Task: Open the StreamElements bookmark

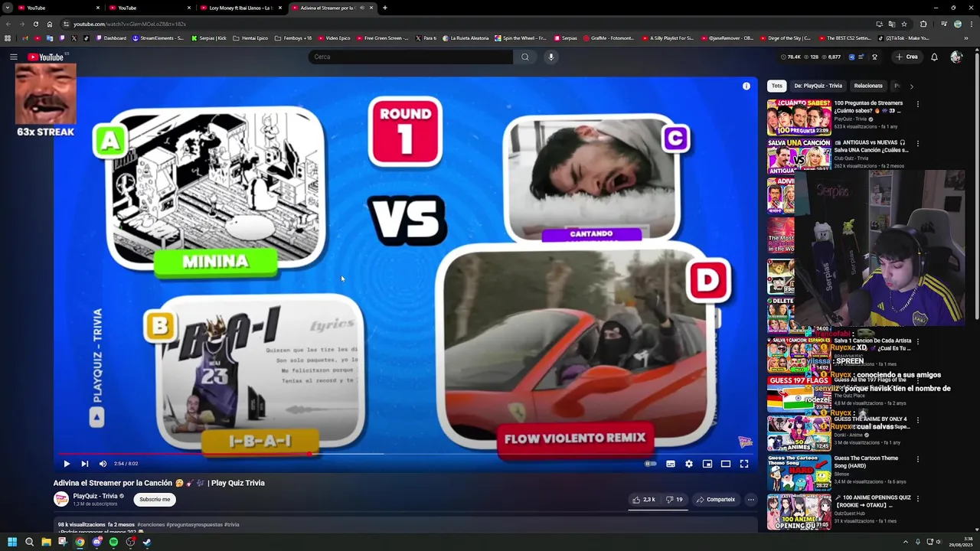Action: (x=158, y=38)
